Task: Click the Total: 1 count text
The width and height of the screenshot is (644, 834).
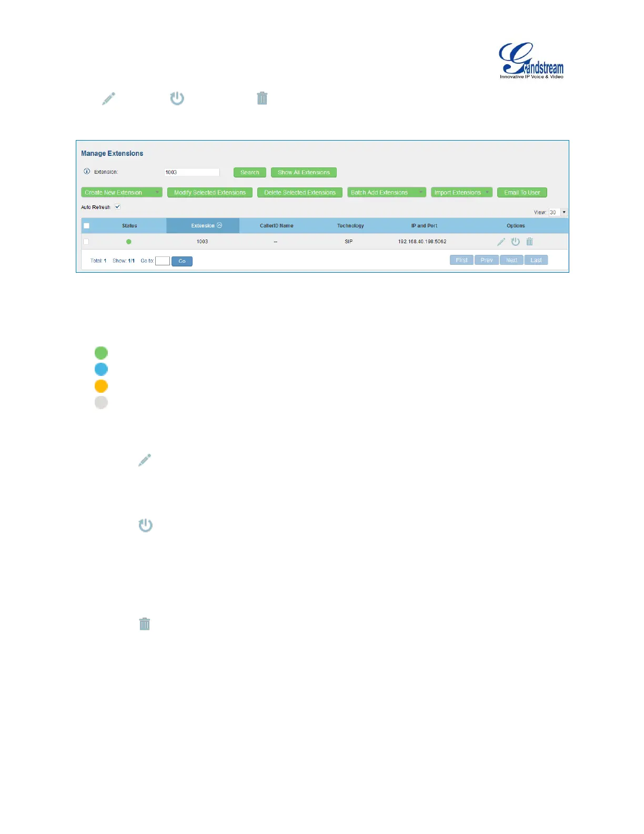Action: click(98, 261)
